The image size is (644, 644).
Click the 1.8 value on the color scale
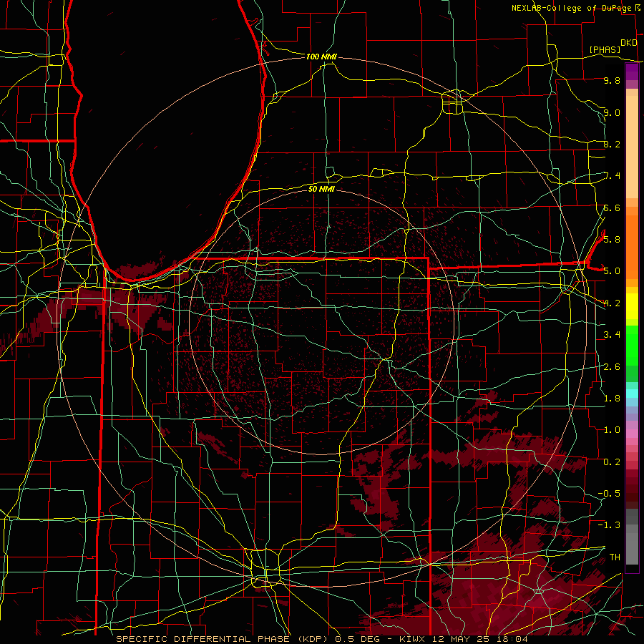(612, 398)
